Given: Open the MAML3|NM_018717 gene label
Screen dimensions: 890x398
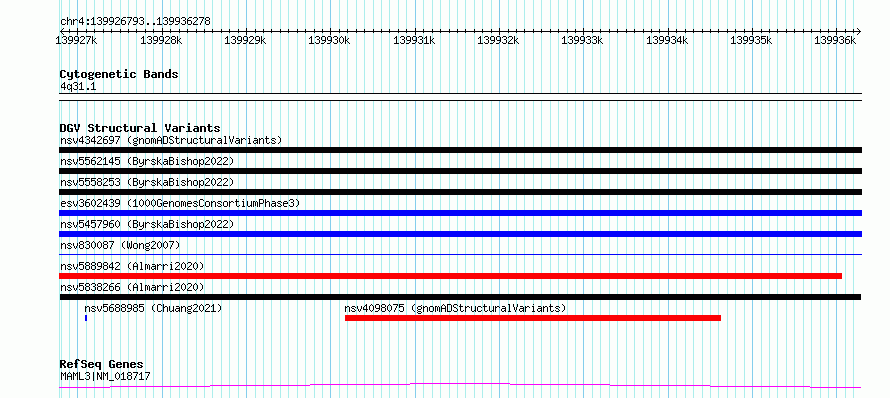Looking at the screenshot, I should click(x=105, y=376).
